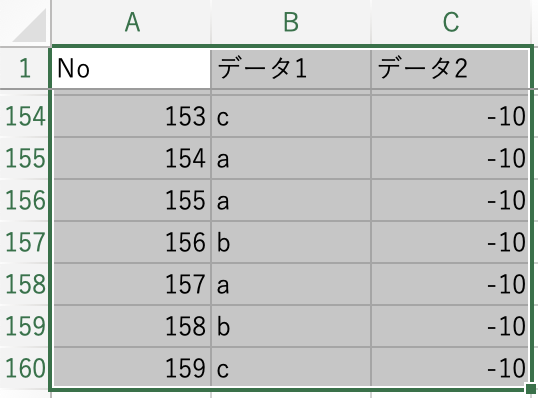Click cell containing 156 in column A
The height and width of the screenshot is (398, 538).
[132, 242]
